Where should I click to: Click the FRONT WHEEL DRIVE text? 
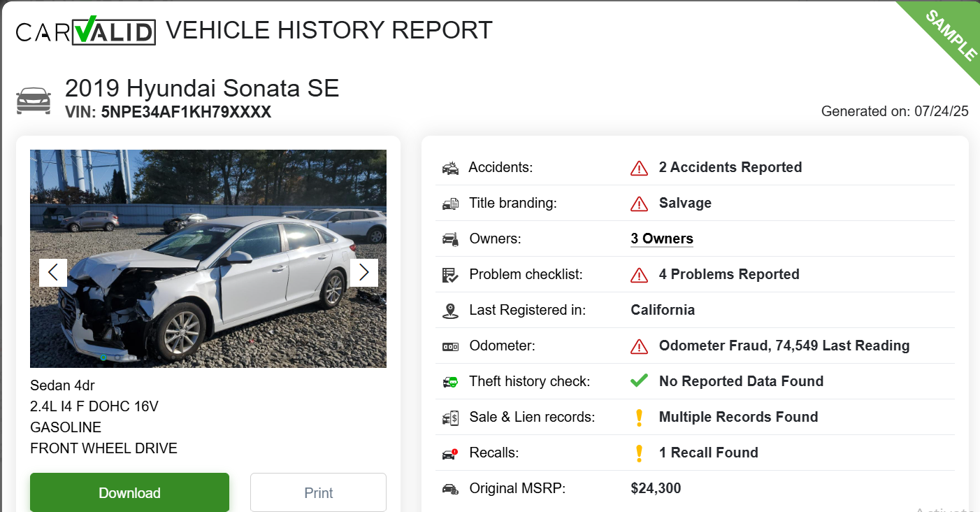point(103,448)
